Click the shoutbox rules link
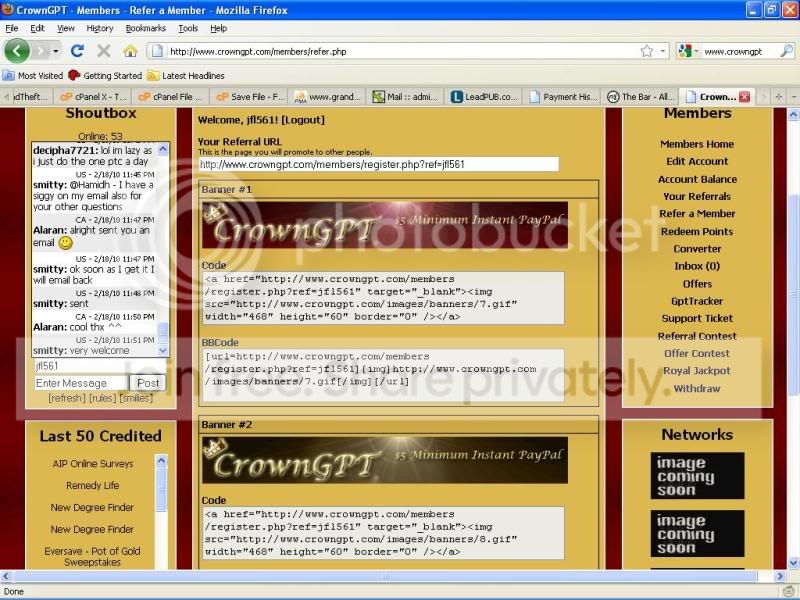 tap(103, 398)
